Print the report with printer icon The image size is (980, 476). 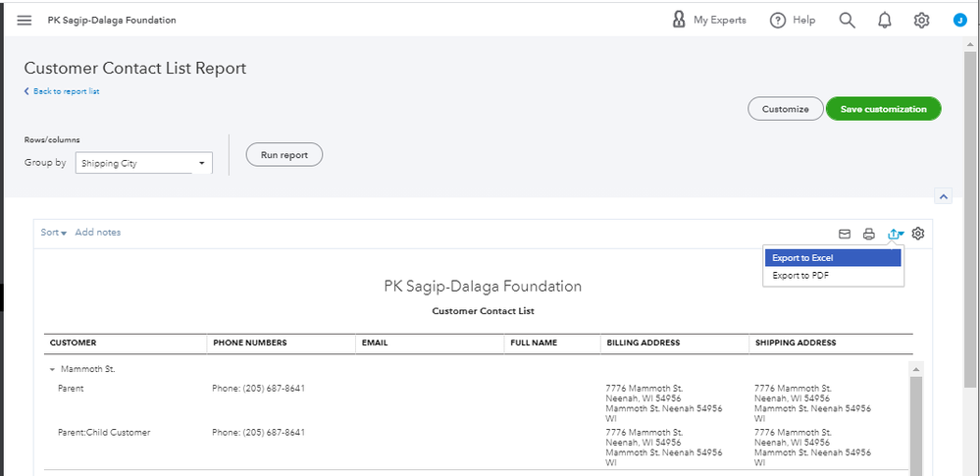point(868,234)
